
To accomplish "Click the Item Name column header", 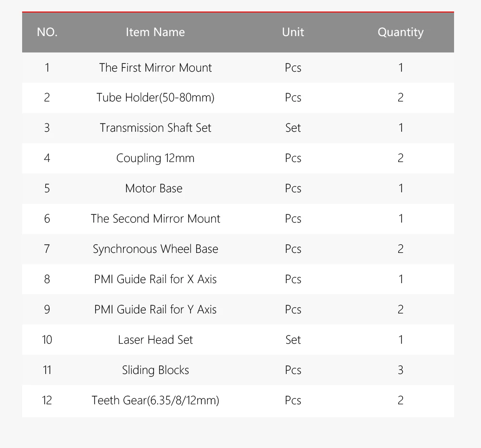I will [x=155, y=32].
